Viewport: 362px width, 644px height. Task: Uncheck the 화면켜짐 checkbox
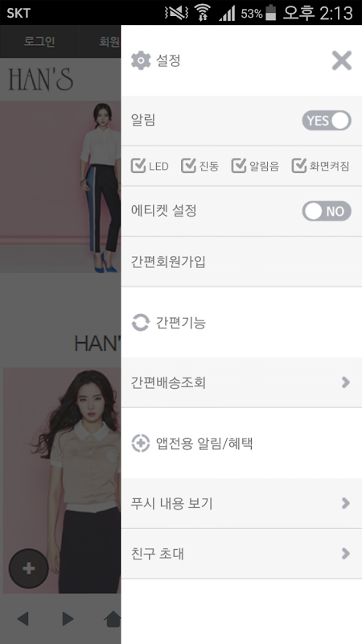pos(299,166)
